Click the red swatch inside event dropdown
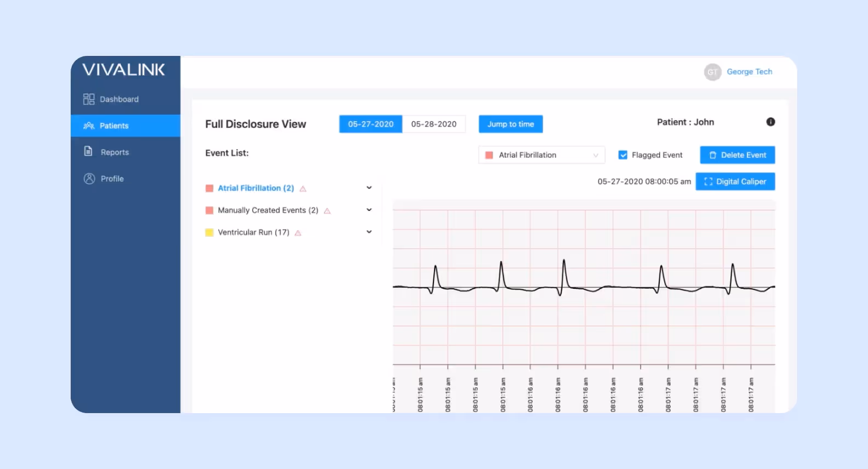The width and height of the screenshot is (868, 469). 489,155
